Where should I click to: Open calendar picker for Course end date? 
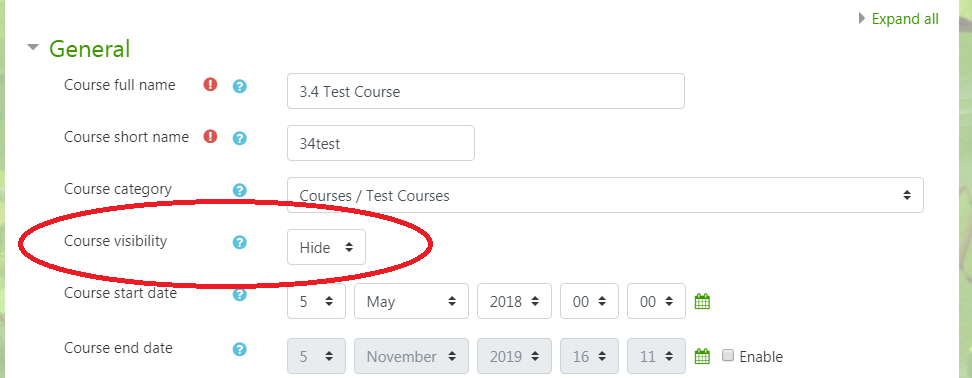702,356
